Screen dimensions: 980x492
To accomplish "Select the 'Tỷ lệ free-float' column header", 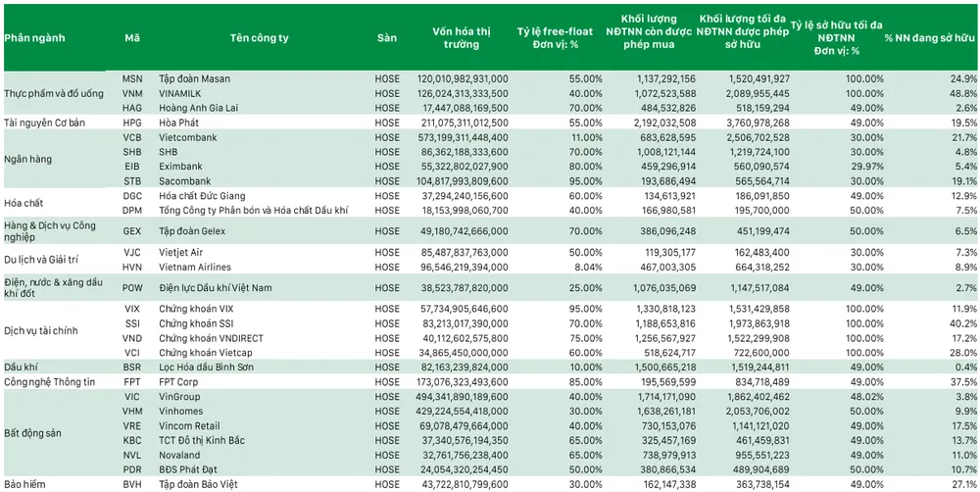I will coord(551,38).
